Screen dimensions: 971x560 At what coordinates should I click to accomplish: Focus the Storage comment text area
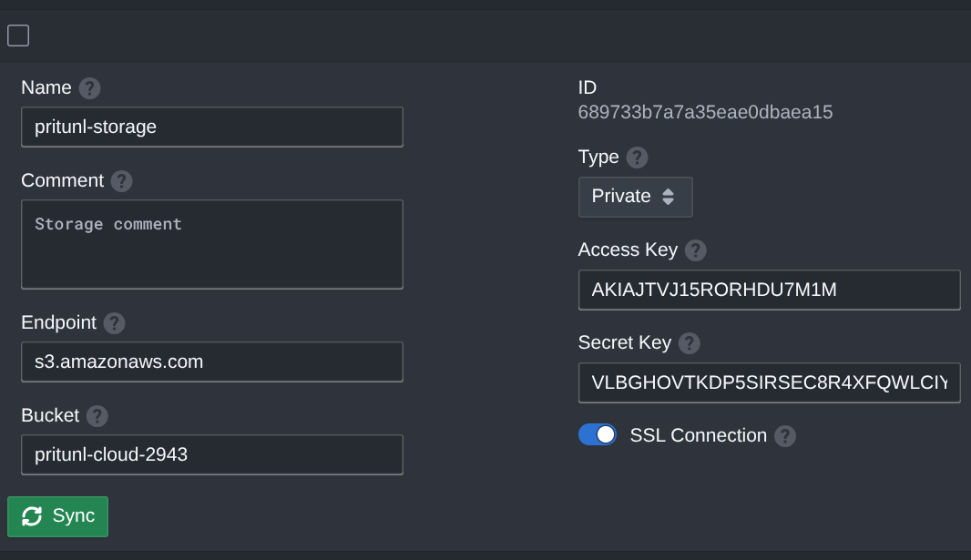click(211, 244)
